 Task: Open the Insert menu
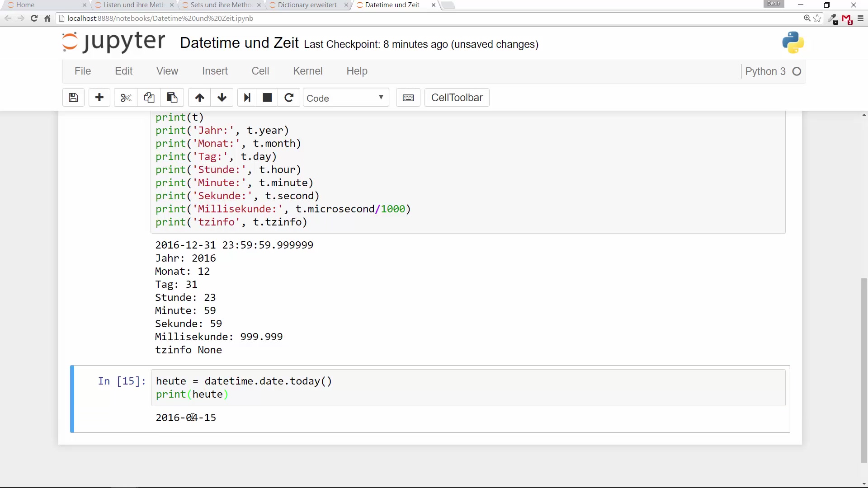tap(215, 71)
